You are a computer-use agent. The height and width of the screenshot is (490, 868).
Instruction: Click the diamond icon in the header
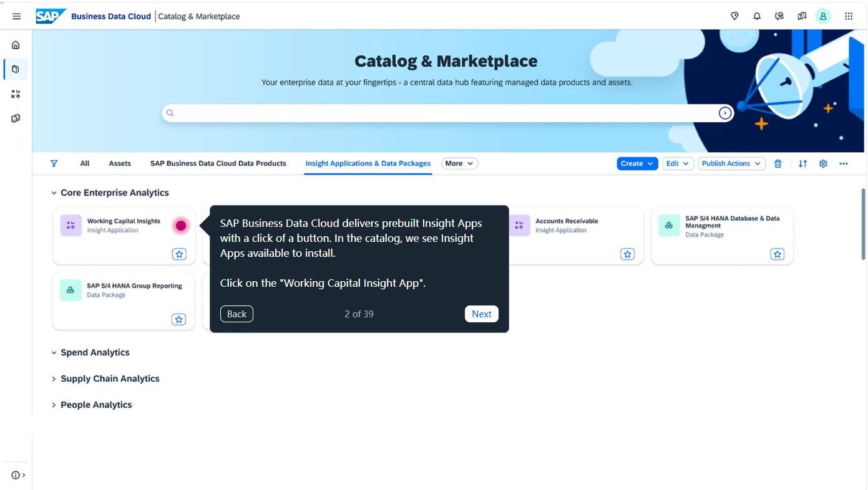click(734, 16)
